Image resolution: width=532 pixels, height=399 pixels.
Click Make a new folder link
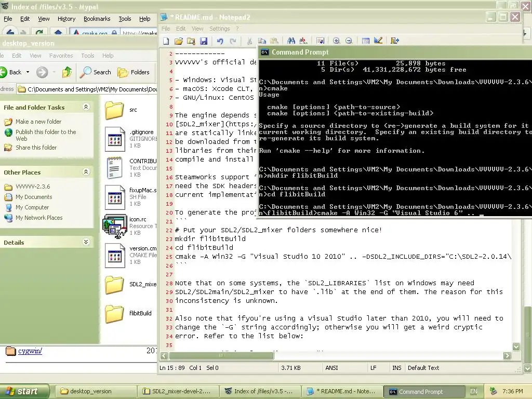38,122
